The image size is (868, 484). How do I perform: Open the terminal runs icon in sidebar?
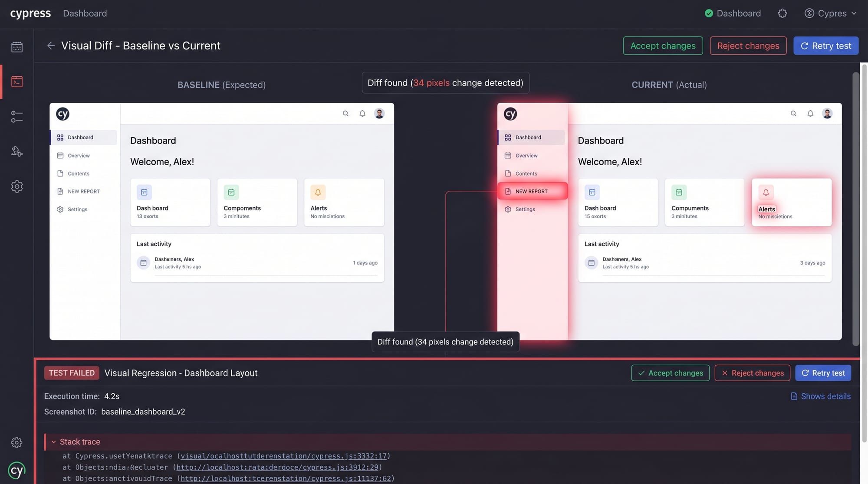(x=17, y=82)
